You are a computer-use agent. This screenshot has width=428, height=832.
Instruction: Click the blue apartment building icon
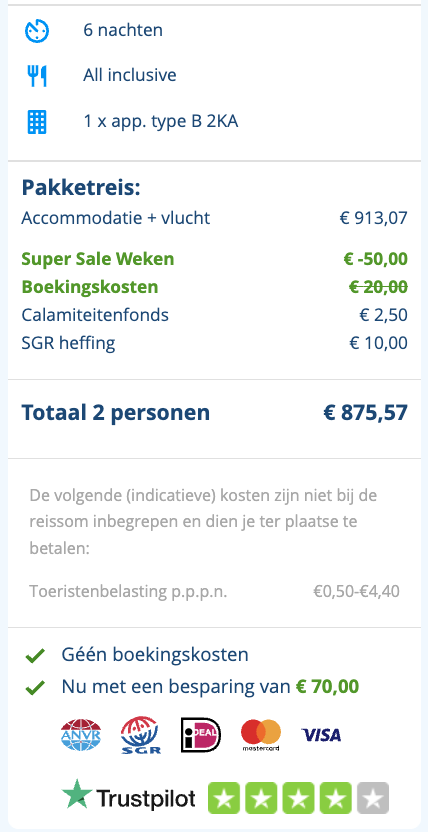tap(37, 122)
